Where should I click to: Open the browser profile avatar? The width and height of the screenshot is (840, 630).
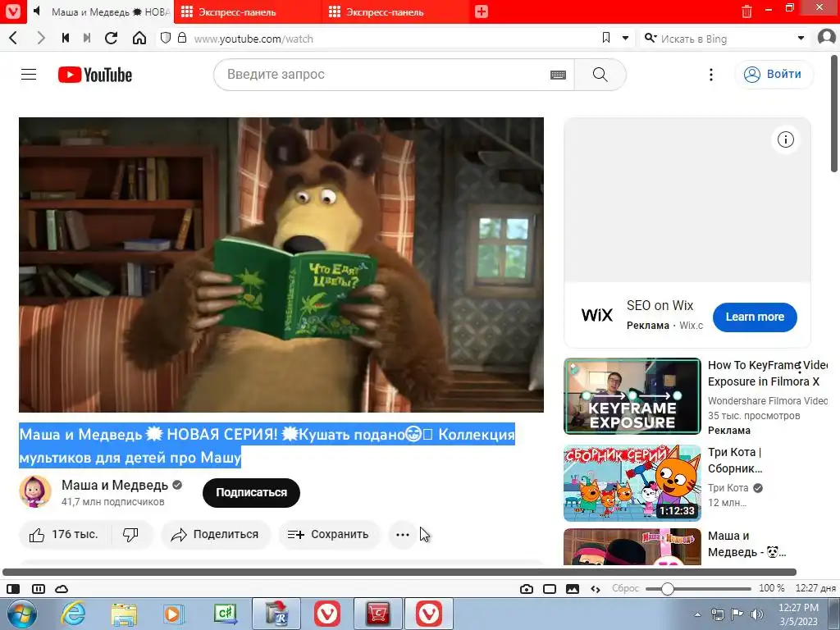pos(827,38)
